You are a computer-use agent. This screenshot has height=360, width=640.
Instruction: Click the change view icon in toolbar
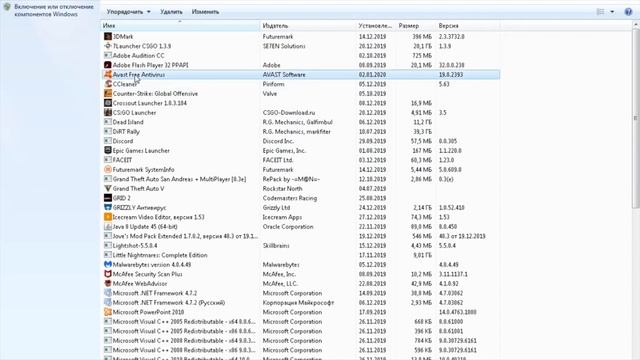point(600,12)
